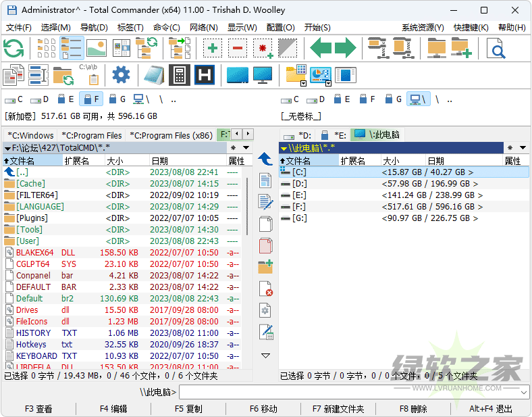Switch to the *C:Program Files tab
The height and width of the screenshot is (417, 532).
(x=92, y=135)
